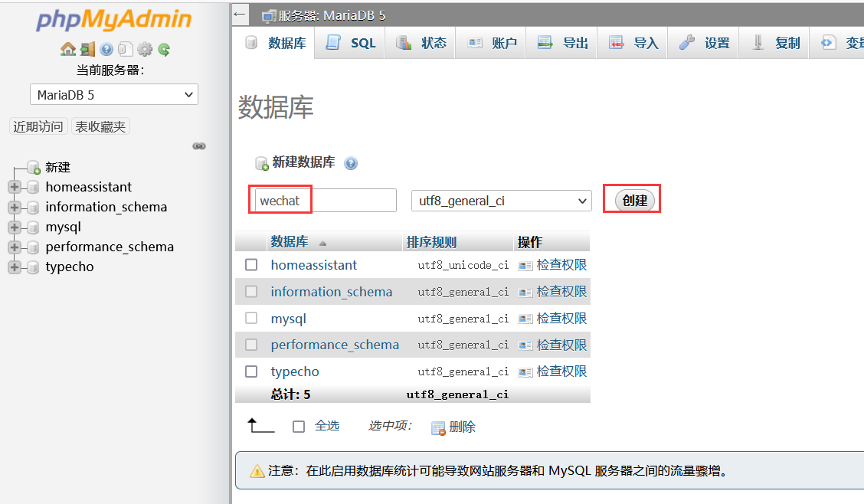Click the new database icon beside 新建数据库
Viewport: 864px width, 504px height.
coord(261,163)
